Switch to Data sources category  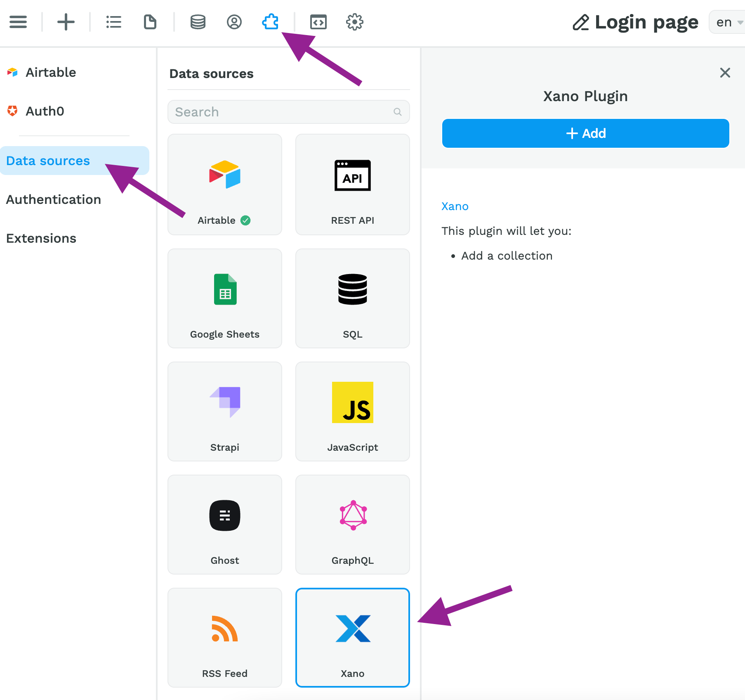[75, 161]
